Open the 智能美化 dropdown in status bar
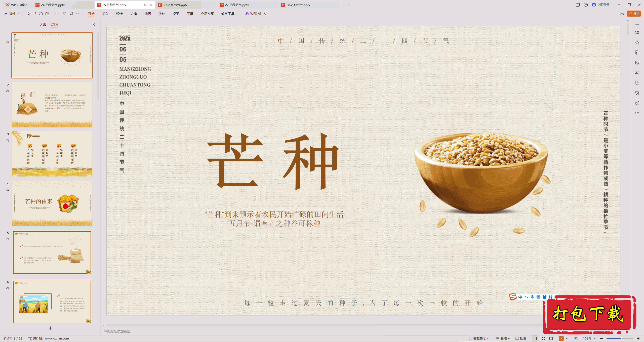644x342 pixels. tap(478, 338)
